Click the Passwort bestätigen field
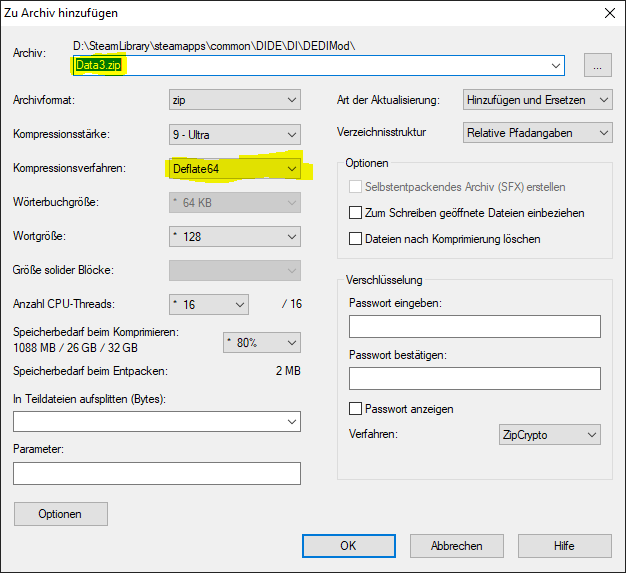626x573 pixels. pyautogui.click(x=475, y=378)
